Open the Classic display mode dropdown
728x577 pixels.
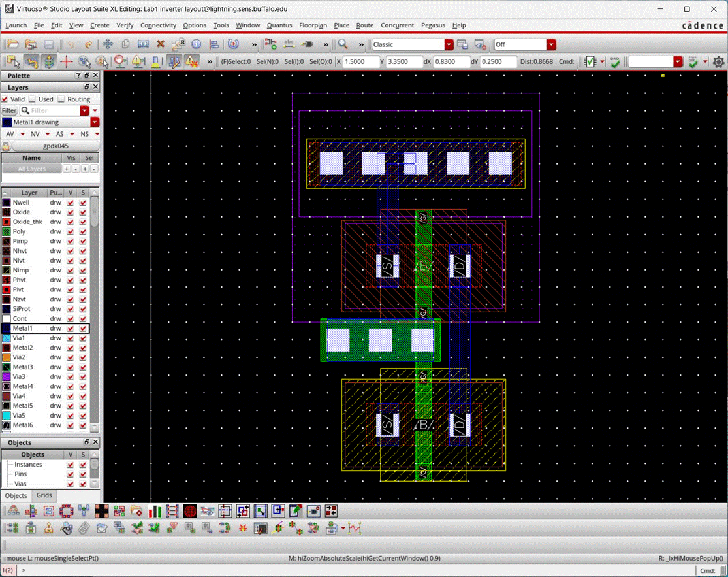coord(448,44)
